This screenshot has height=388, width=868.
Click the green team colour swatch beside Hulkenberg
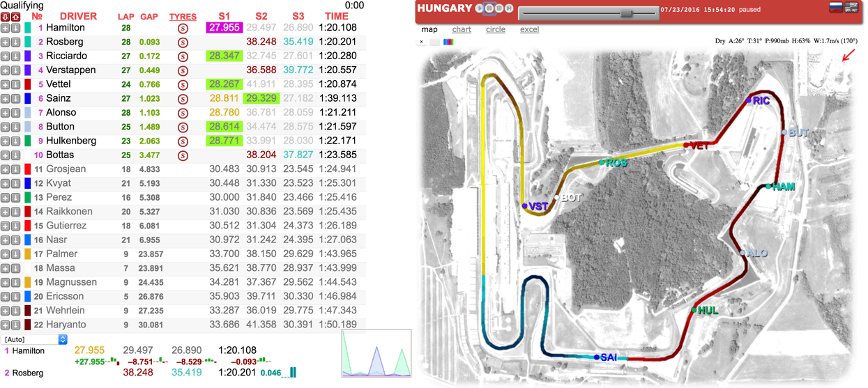pyautogui.click(x=28, y=141)
